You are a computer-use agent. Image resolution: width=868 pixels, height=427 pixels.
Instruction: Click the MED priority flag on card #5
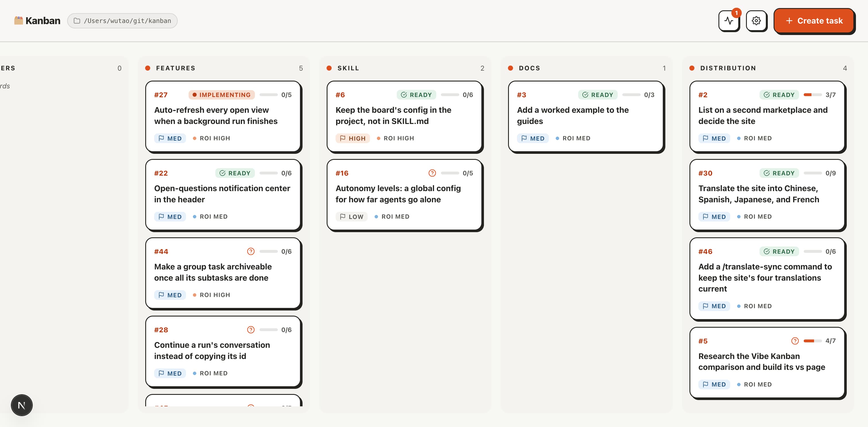pos(714,385)
